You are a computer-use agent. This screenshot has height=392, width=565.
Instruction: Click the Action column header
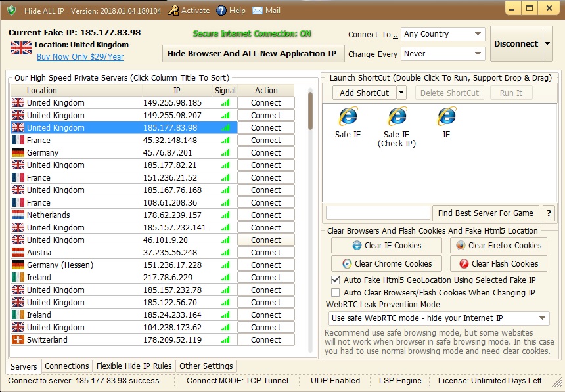tap(266, 91)
